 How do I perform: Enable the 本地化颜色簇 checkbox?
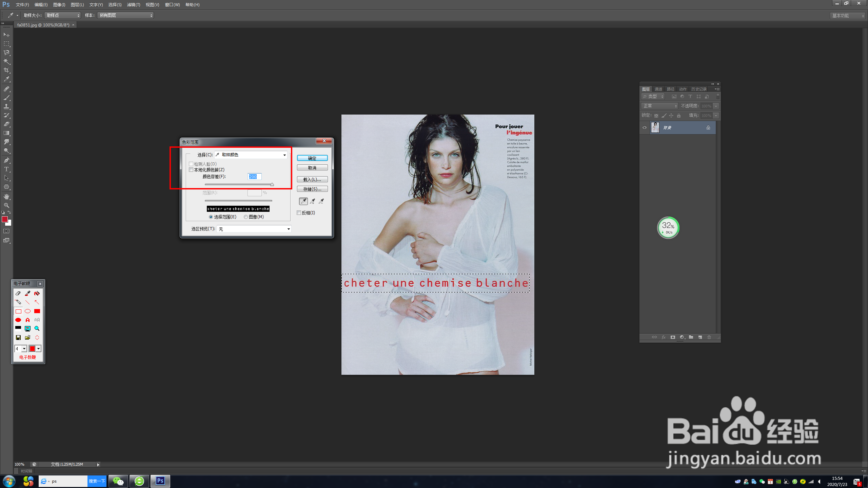coord(191,170)
